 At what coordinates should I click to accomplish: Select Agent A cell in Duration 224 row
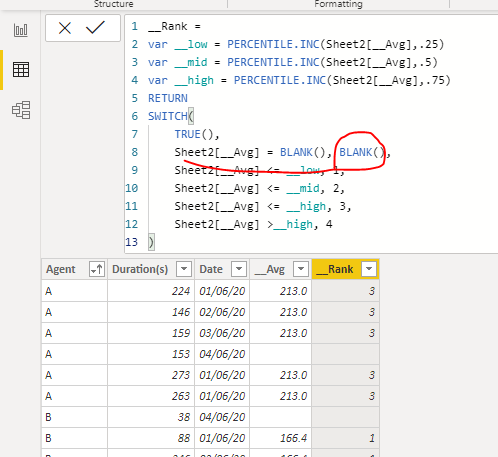coord(74,291)
